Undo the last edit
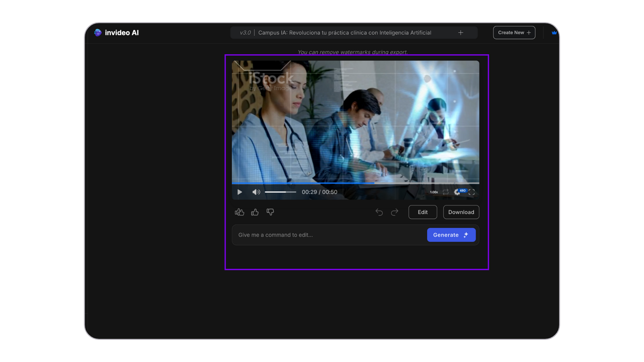The height and width of the screenshot is (362, 644). click(379, 212)
